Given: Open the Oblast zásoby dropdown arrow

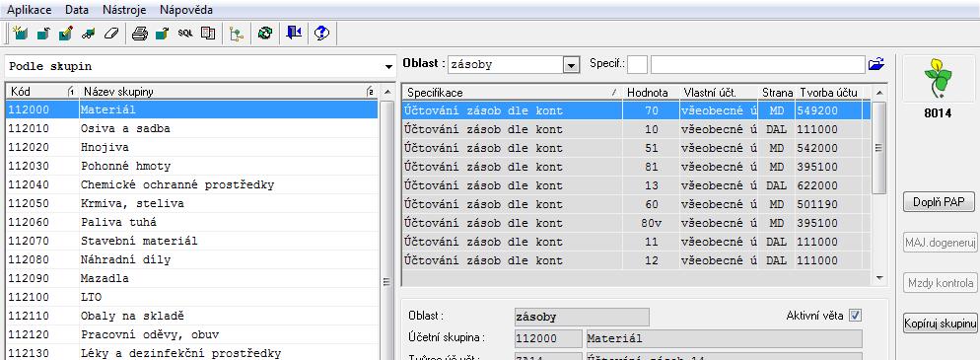Looking at the screenshot, I should (x=571, y=64).
